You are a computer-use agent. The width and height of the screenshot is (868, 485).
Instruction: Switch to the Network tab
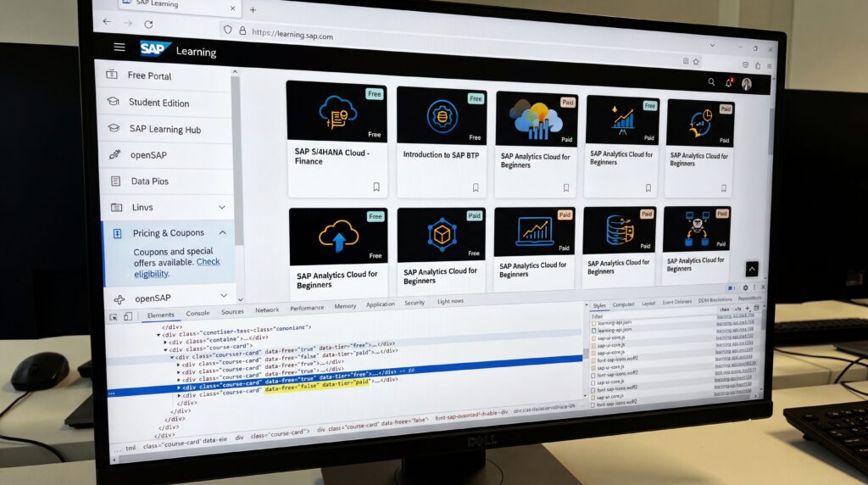[x=267, y=310]
